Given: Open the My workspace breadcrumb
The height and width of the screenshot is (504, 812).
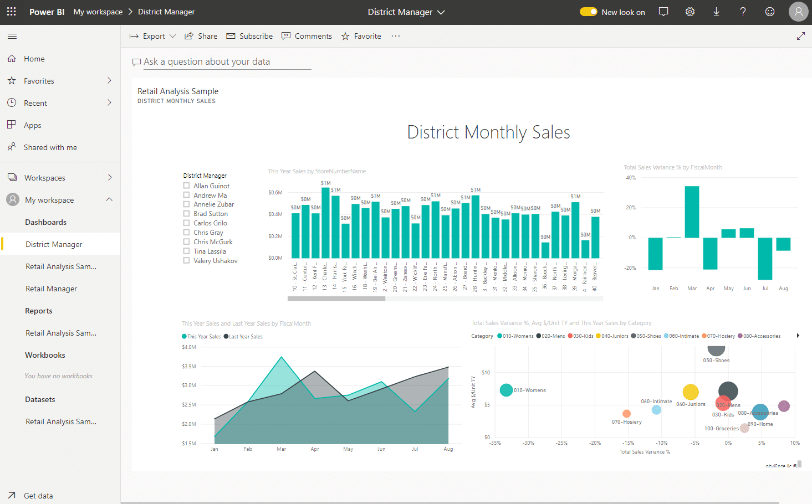Looking at the screenshot, I should 99,11.
